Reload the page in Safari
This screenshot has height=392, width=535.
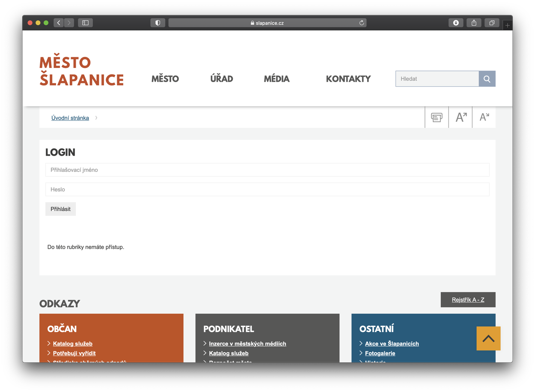pos(362,23)
